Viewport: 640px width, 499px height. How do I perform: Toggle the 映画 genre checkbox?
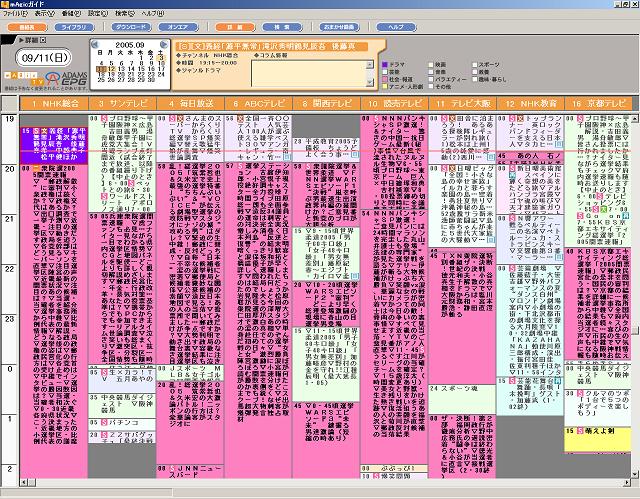pyautogui.click(x=431, y=64)
